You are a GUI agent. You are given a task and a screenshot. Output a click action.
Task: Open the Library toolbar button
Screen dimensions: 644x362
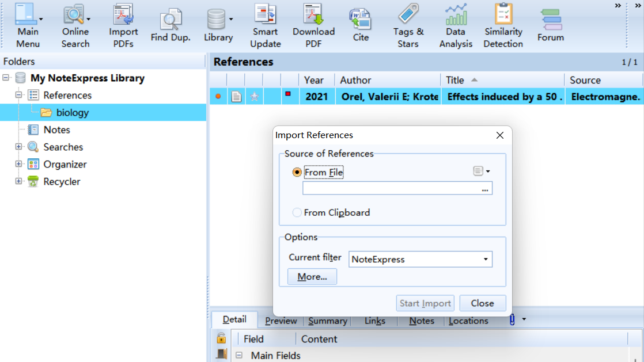(x=218, y=25)
